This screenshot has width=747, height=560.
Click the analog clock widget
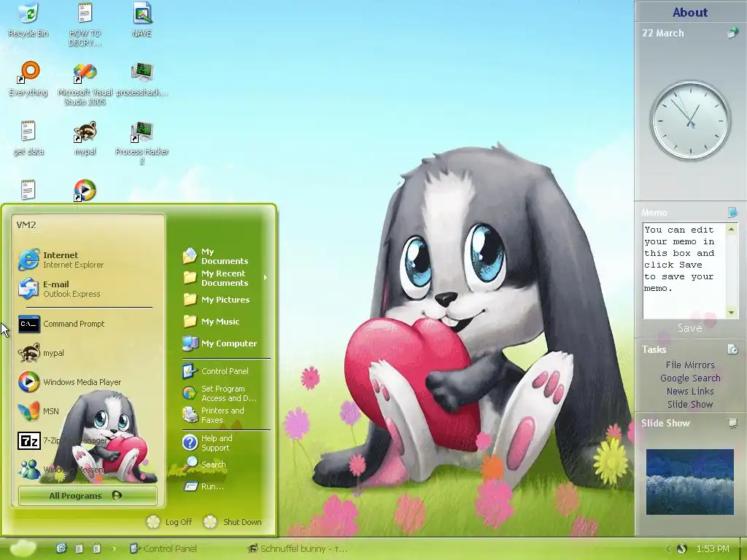(690, 120)
